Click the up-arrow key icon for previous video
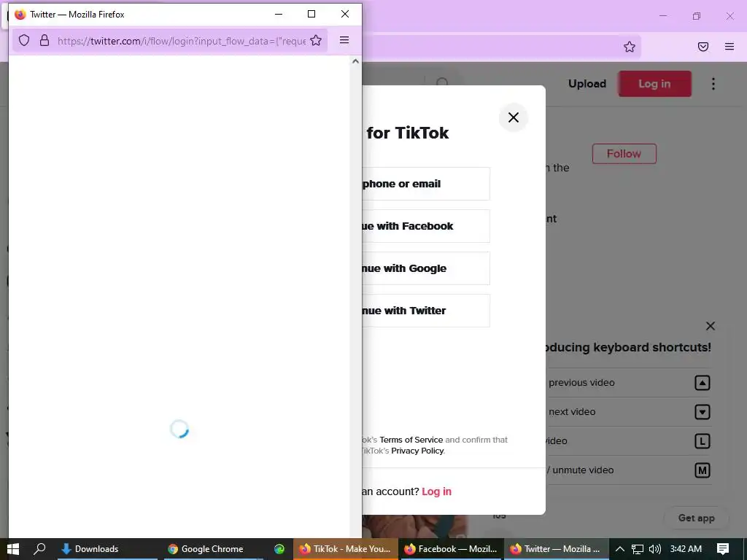The image size is (747, 560). click(703, 383)
